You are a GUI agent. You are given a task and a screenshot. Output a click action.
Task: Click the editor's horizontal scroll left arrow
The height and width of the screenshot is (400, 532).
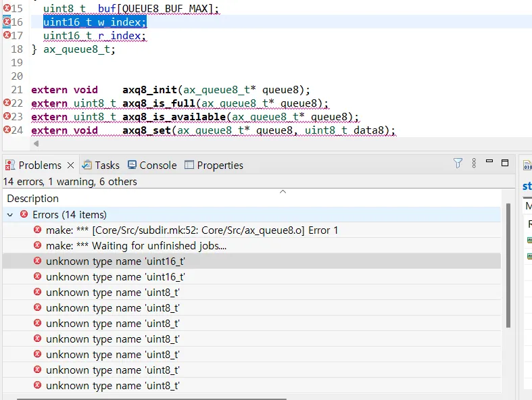coord(36,143)
